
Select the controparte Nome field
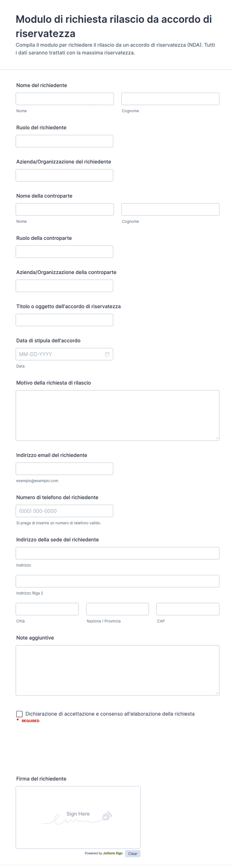(65, 209)
